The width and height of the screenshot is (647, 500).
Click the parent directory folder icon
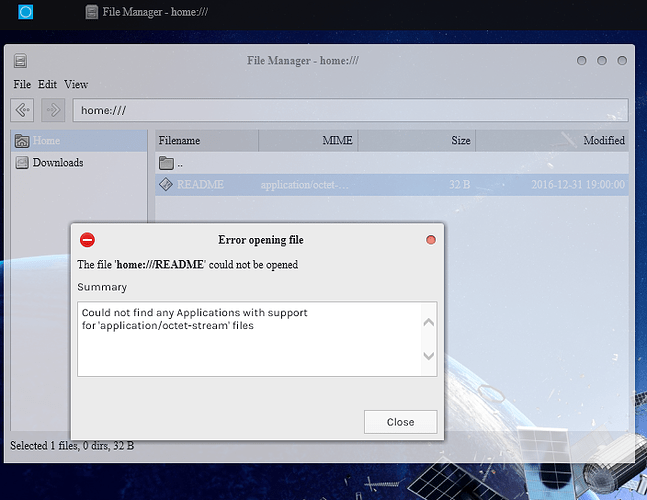pyautogui.click(x=166, y=163)
